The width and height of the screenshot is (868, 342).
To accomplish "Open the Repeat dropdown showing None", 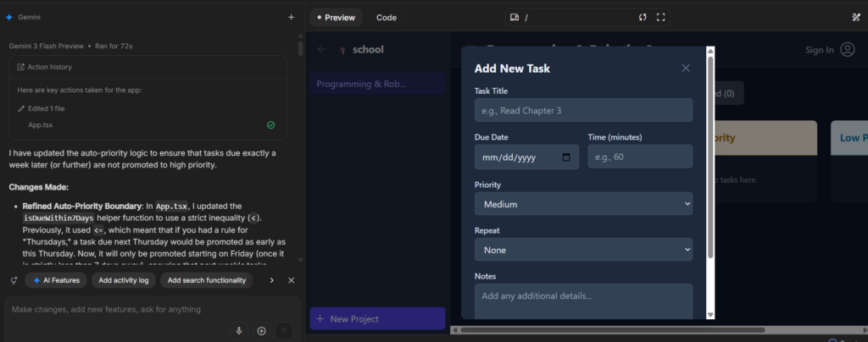I will click(583, 250).
